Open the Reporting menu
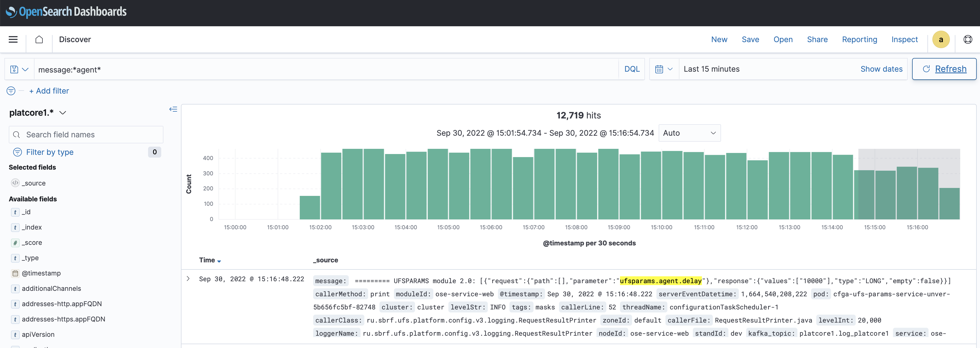Image resolution: width=980 pixels, height=348 pixels. 859,40
